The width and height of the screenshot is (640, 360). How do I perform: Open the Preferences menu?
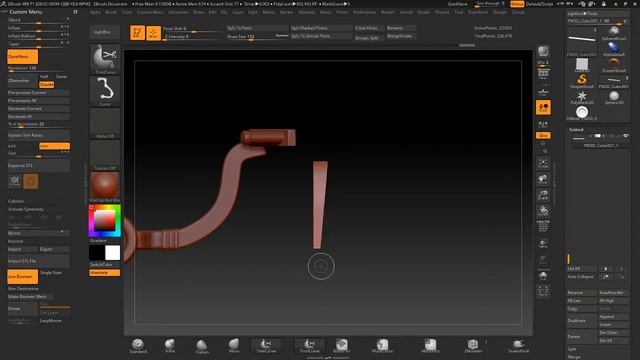pyautogui.click(x=364, y=12)
